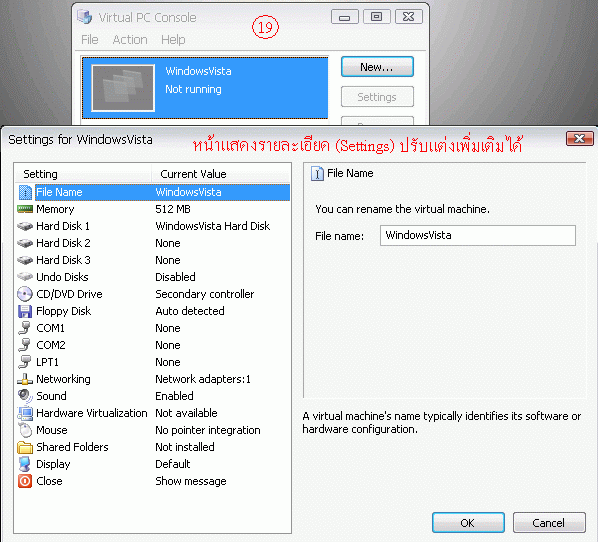Open the Action menu

130,40
